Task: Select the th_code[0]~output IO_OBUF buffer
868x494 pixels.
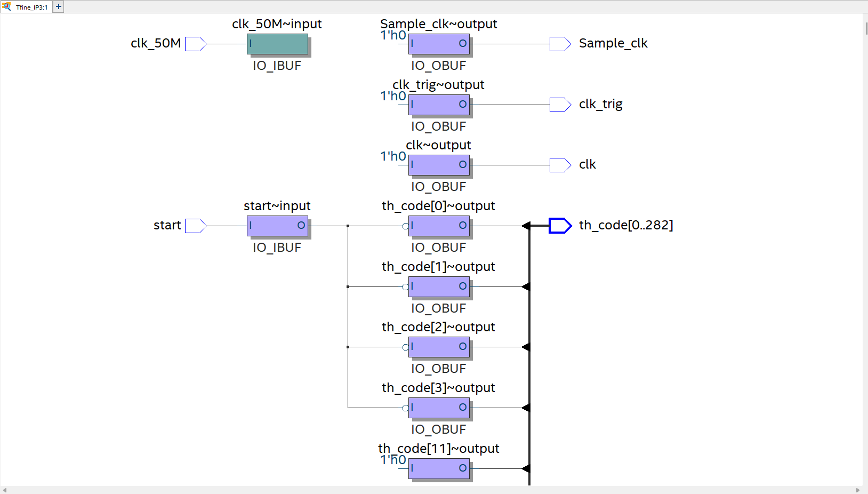Action: pos(439,226)
